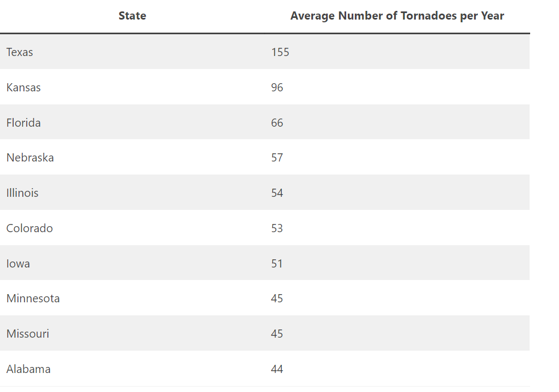
Task: Select the value 96 for Kansas
Action: tap(277, 88)
